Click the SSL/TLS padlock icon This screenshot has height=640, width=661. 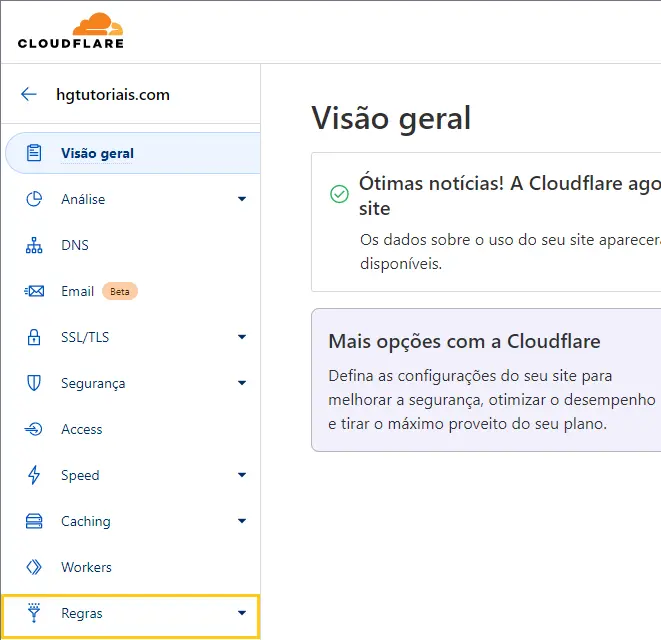pos(34,337)
